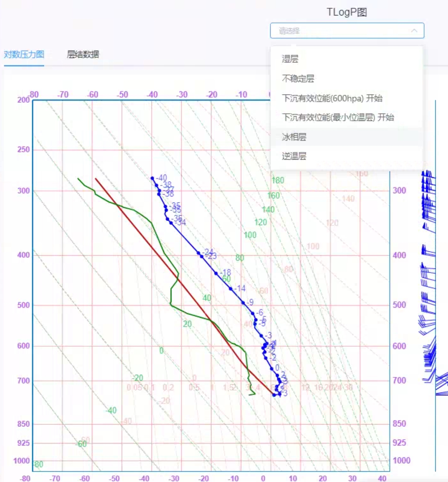Screen dimensions: 448x482
Task: Pick 下沉有效位能(最小位温层) 开始 option
Action: (x=347, y=118)
